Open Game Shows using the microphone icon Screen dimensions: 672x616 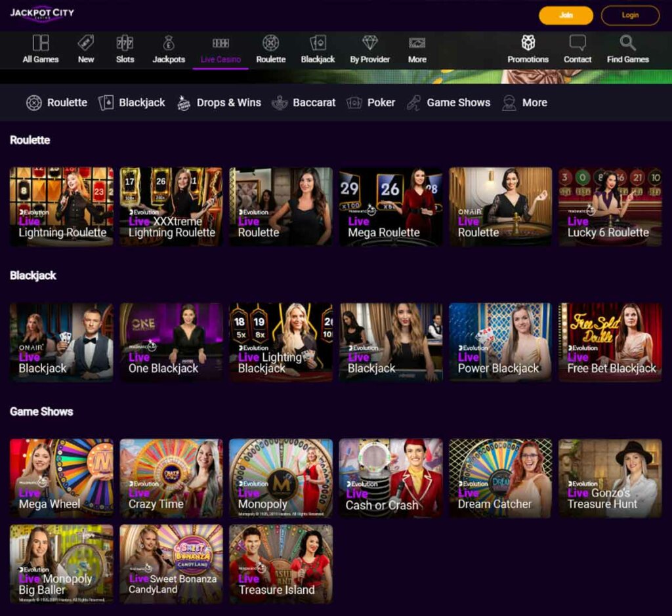(x=413, y=102)
